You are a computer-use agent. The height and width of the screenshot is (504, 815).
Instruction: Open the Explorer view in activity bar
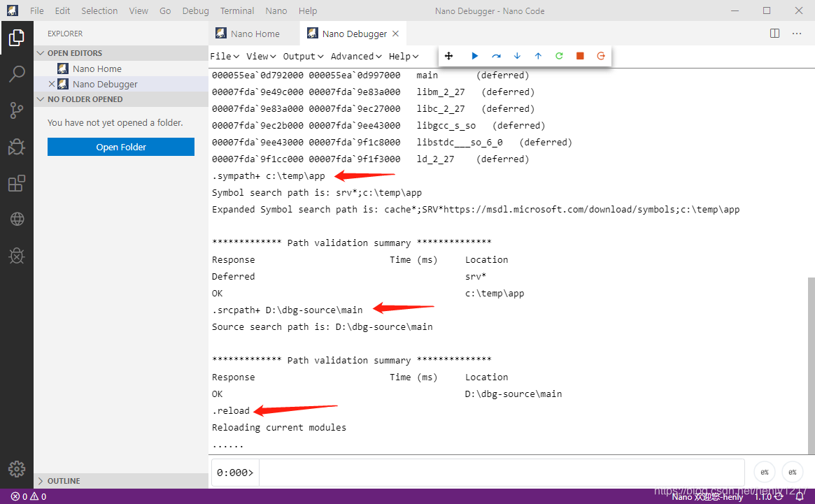(x=17, y=38)
